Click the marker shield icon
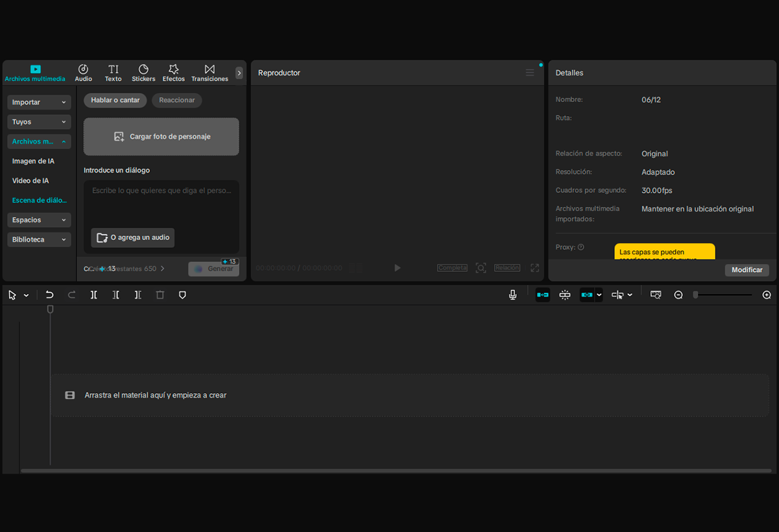The image size is (779, 532). point(182,295)
